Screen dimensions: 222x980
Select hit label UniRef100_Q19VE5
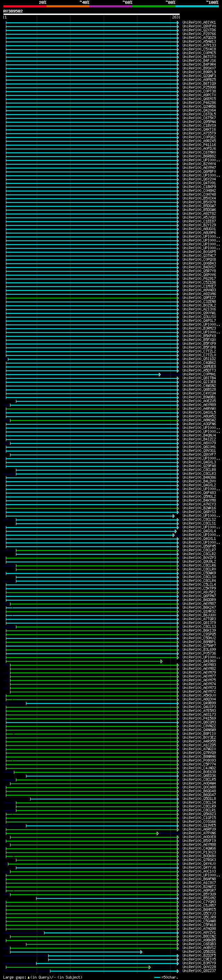coord(199,826)
